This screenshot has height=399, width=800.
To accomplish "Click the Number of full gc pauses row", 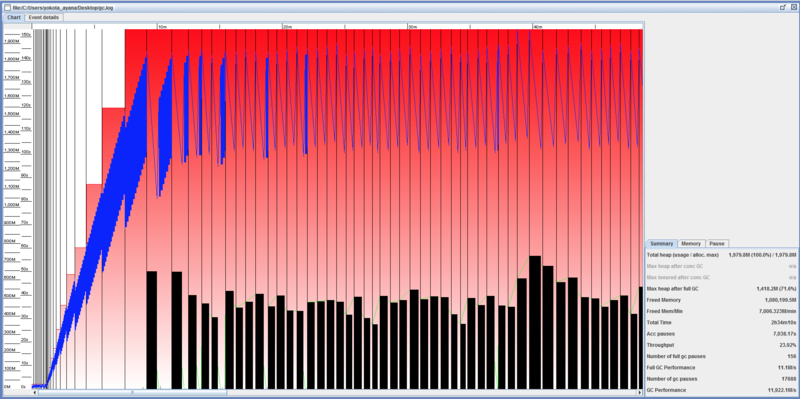I will click(721, 356).
